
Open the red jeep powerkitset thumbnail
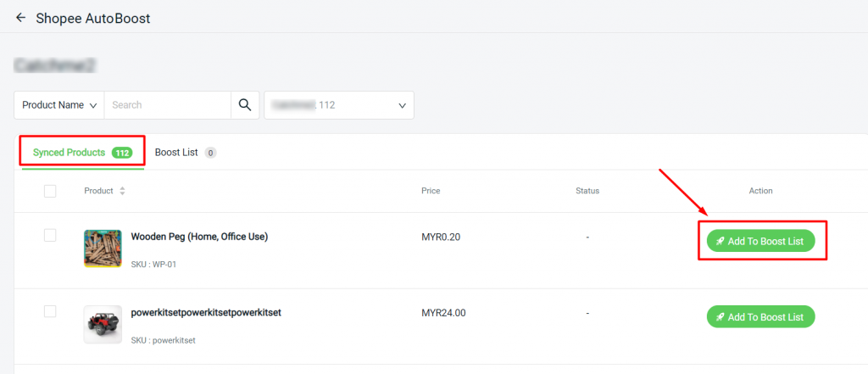(x=103, y=324)
